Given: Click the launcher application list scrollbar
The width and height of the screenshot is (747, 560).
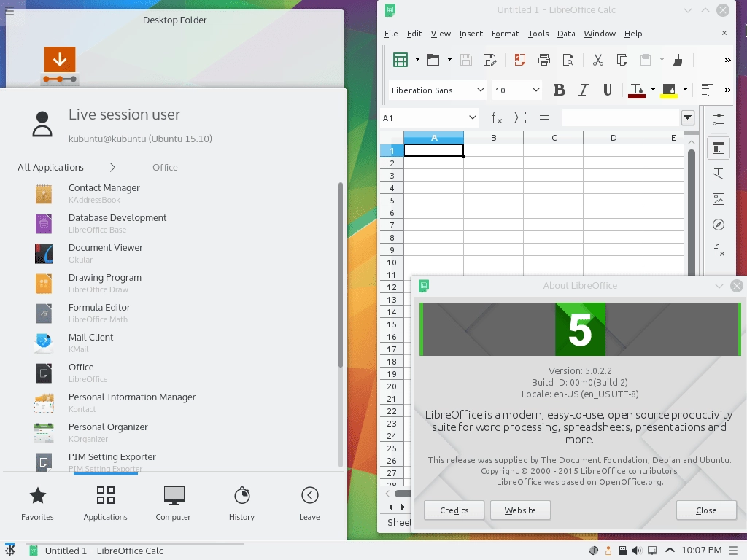Looking at the screenshot, I should pos(341,275).
